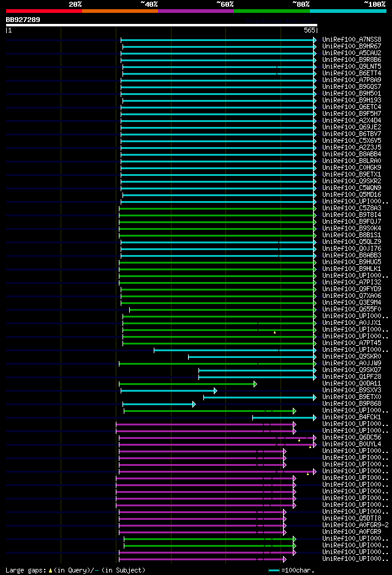The image size is (392, 575).
Task: Click the UniRef100_B6TBV7 label
Action: coord(352,134)
